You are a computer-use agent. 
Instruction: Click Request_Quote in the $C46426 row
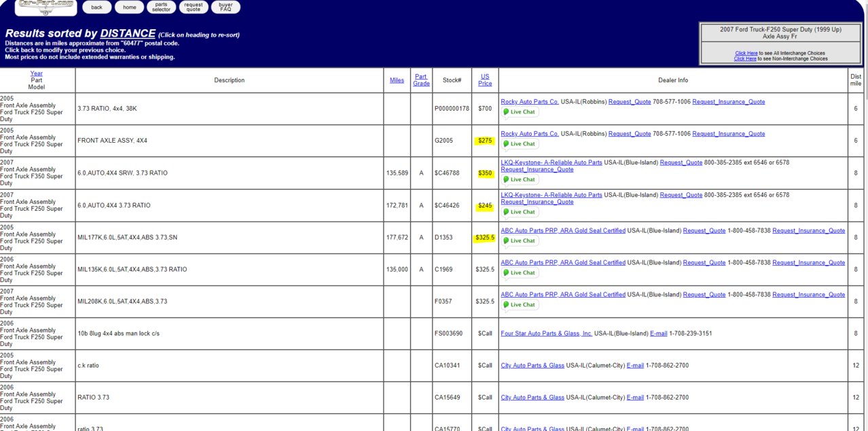681,195
